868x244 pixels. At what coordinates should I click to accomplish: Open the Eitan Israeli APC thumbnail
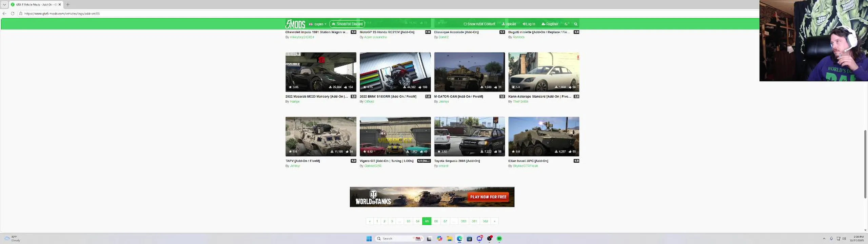(544, 136)
